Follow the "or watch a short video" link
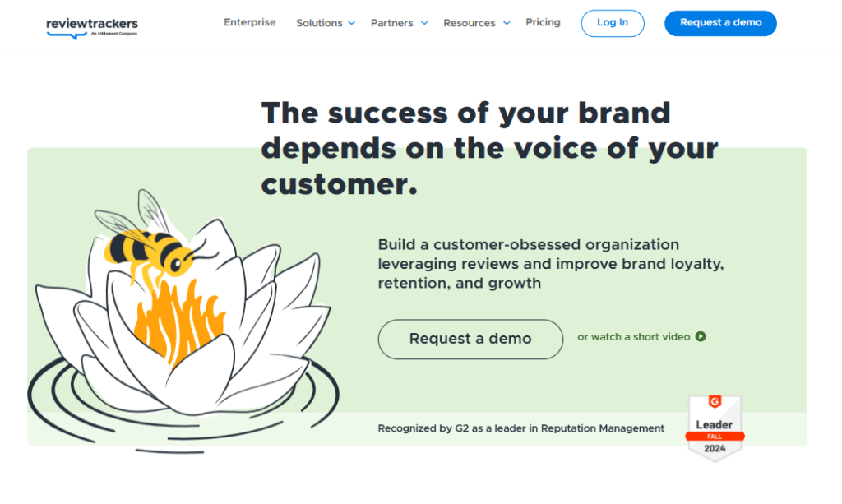This screenshot has width=842, height=504. [x=633, y=337]
